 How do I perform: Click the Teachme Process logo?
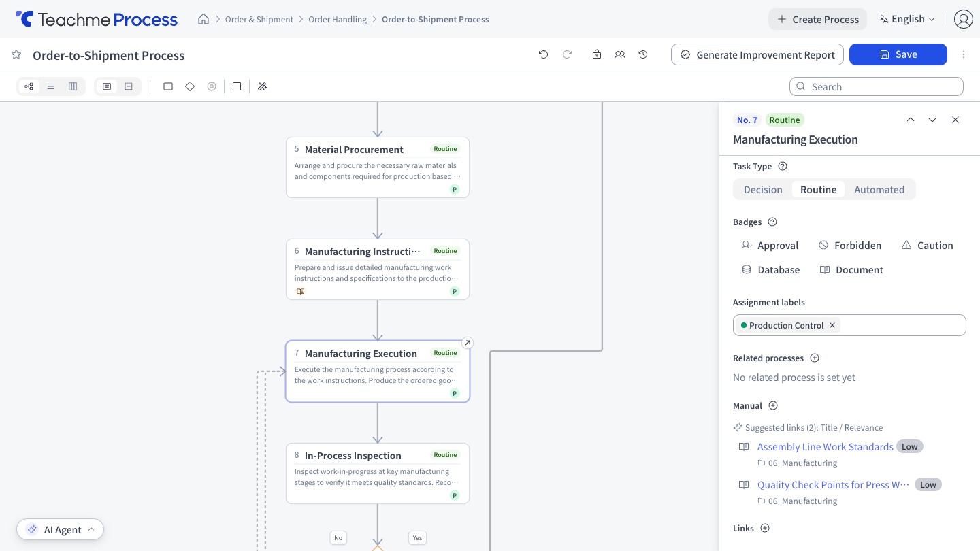pos(97,19)
